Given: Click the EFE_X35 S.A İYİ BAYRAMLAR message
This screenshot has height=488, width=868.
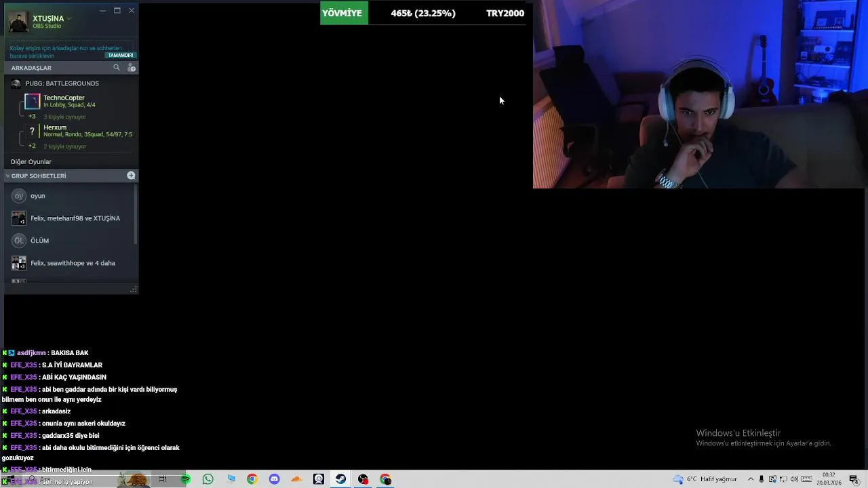Looking at the screenshot, I should tap(52, 365).
